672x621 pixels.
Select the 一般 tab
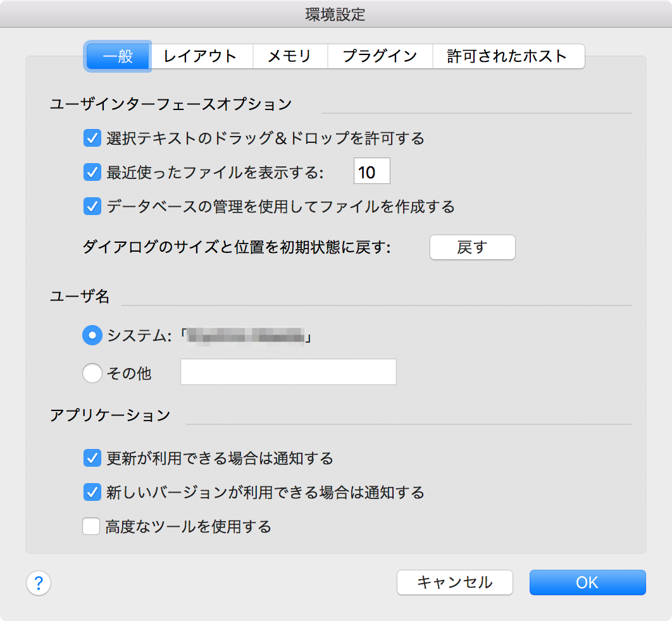tap(117, 56)
